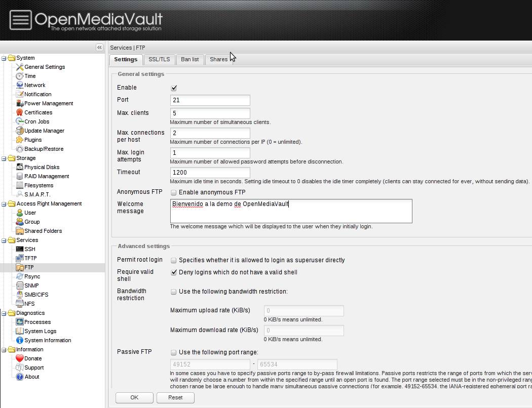Image resolution: width=532 pixels, height=408 pixels.
Task: Open the Cron Jobs icon
Action: [20, 121]
